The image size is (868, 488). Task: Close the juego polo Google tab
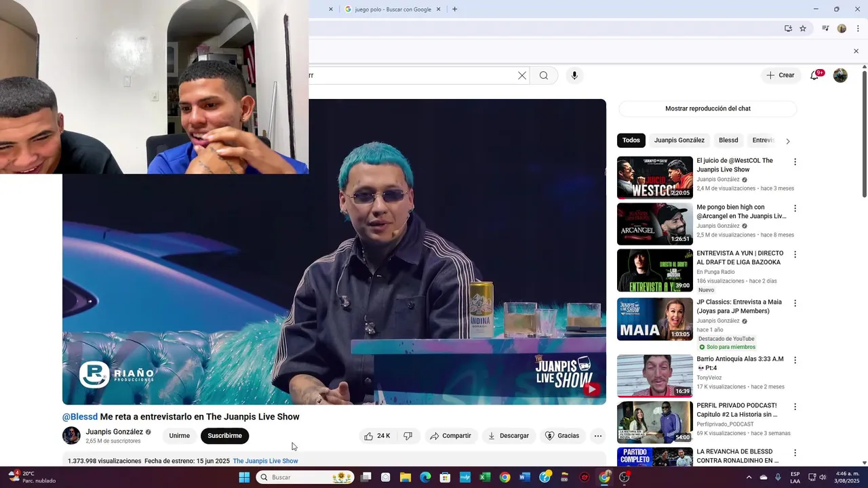(438, 9)
